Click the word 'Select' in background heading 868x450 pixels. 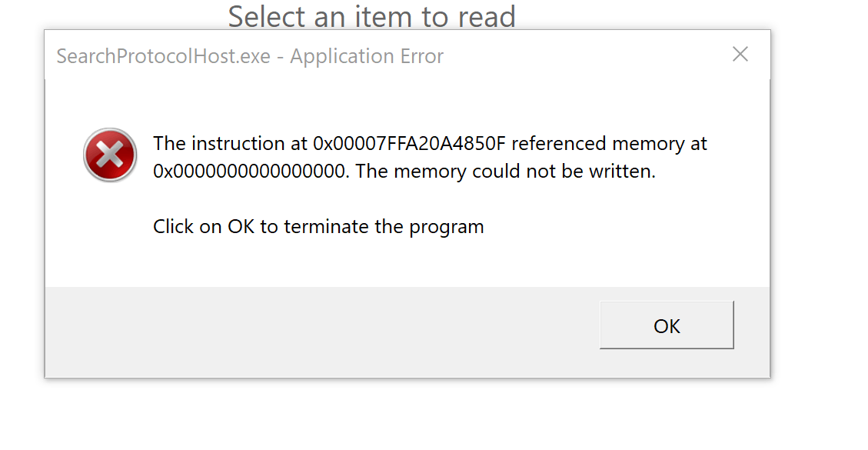coord(268,16)
